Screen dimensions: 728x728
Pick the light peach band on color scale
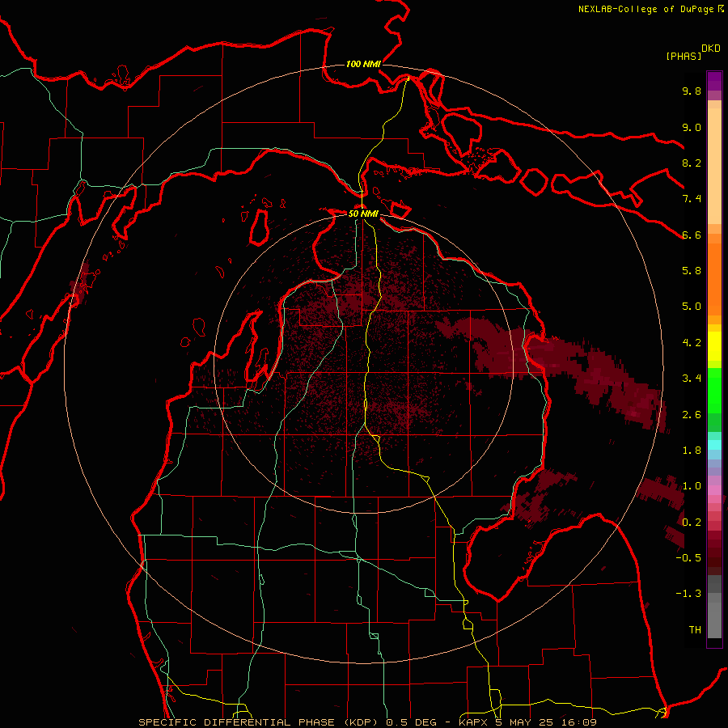pos(714,166)
